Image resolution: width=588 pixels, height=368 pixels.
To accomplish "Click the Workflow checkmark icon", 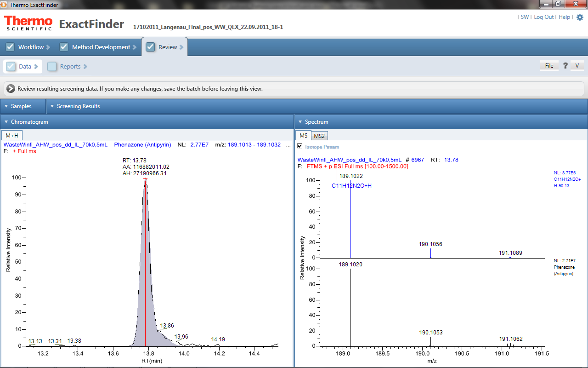I will [10, 47].
